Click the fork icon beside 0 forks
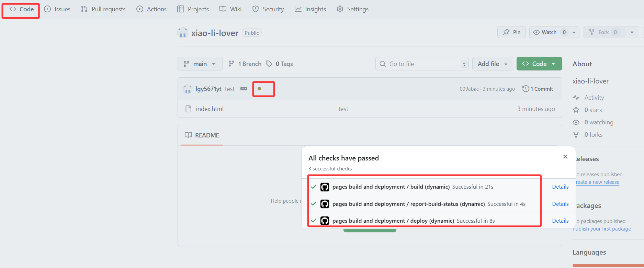The width and height of the screenshot is (644, 268). click(x=576, y=135)
